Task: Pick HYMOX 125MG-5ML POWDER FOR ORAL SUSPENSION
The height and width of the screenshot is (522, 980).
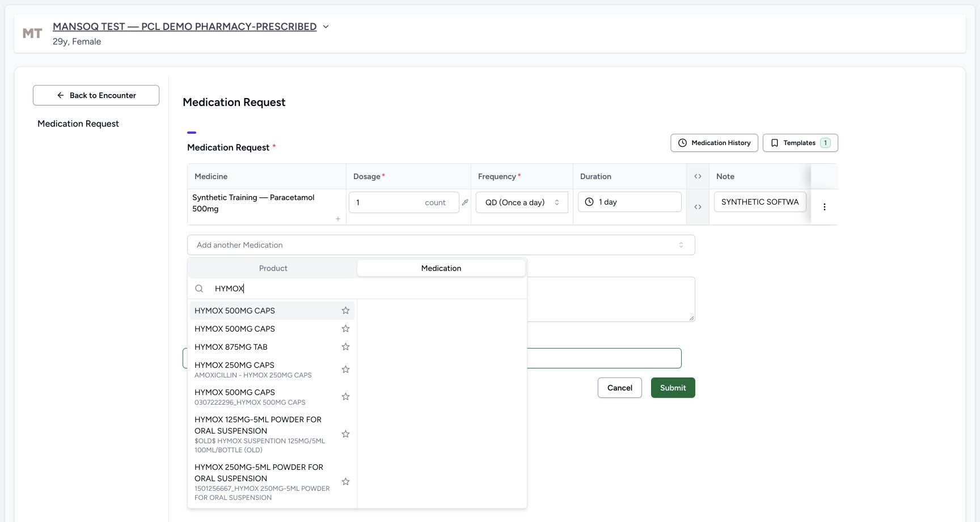Action: (272, 434)
